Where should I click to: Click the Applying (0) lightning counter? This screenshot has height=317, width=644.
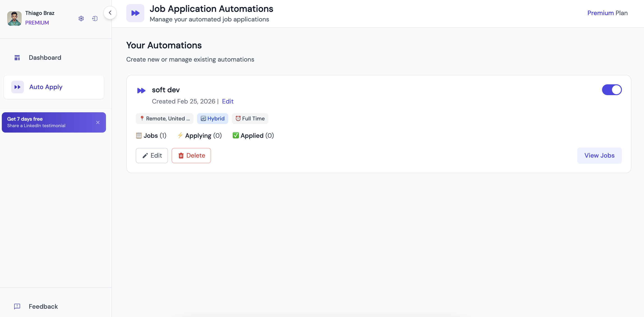point(200,136)
